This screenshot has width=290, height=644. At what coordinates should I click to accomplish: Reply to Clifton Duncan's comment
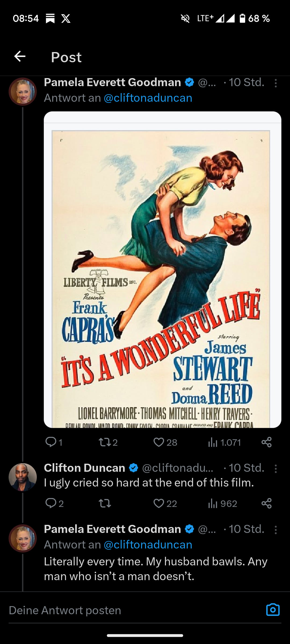(x=51, y=503)
